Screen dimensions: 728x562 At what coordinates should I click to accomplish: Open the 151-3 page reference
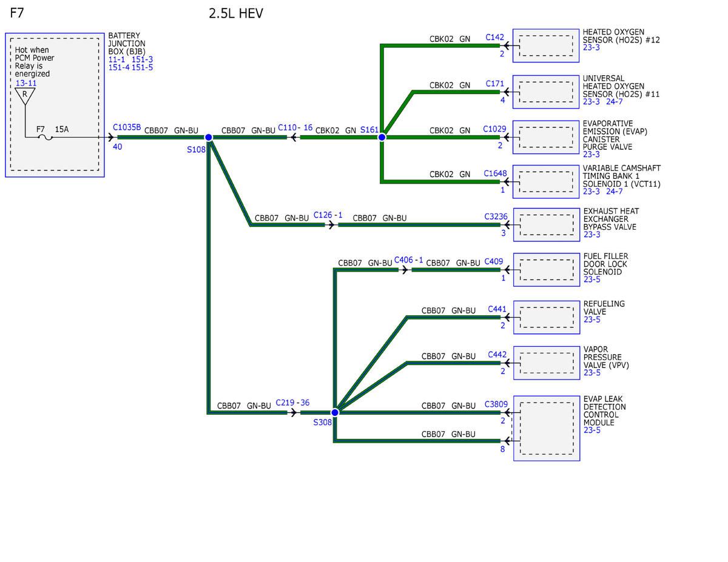click(142, 59)
